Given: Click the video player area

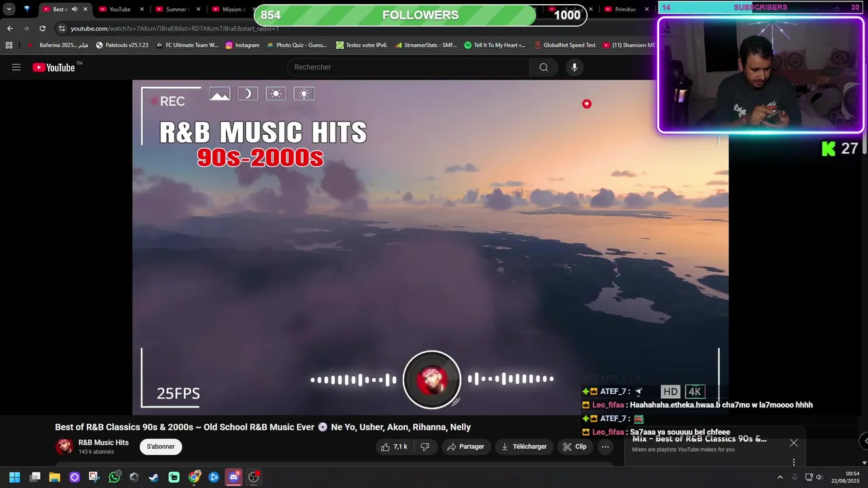Looking at the screenshot, I should [x=430, y=247].
